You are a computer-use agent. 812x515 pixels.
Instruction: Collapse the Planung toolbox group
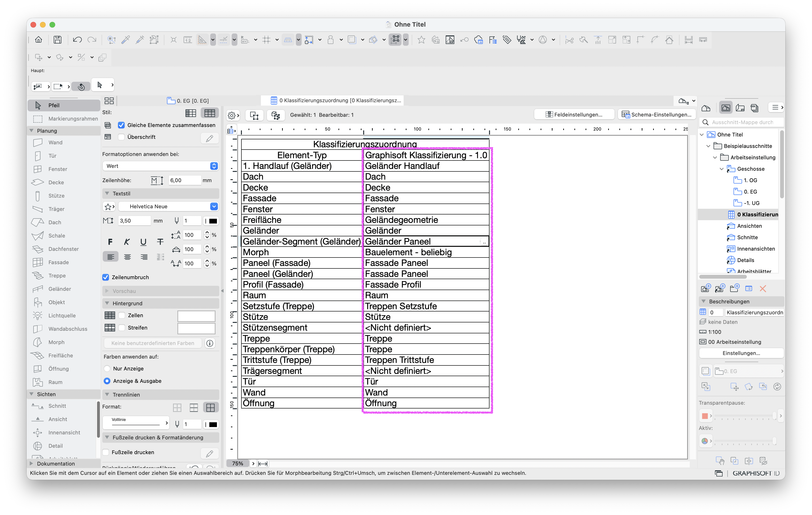[x=32, y=131]
